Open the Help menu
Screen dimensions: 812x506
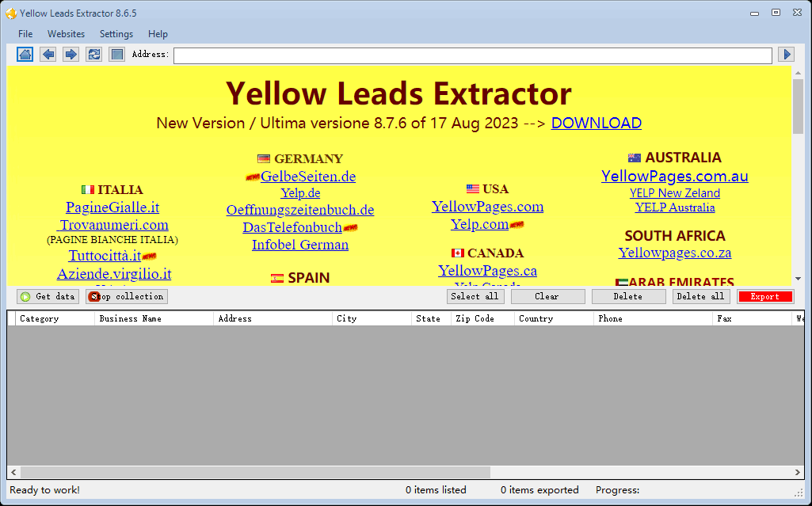click(x=158, y=34)
